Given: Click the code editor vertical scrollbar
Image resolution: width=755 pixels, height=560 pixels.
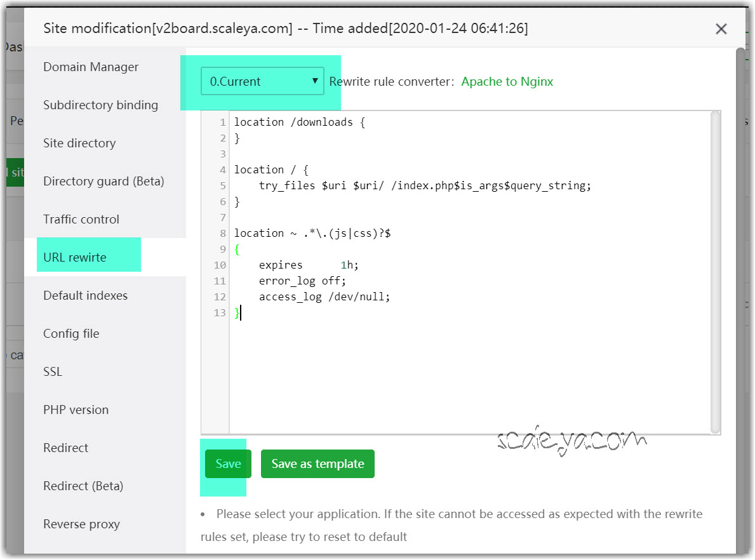Looking at the screenshot, I should point(715,273).
